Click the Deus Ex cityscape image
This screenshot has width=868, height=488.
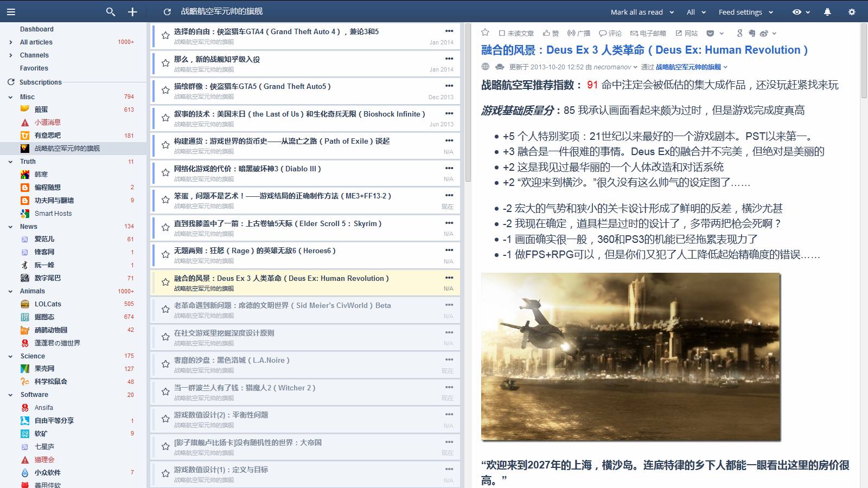click(x=630, y=356)
